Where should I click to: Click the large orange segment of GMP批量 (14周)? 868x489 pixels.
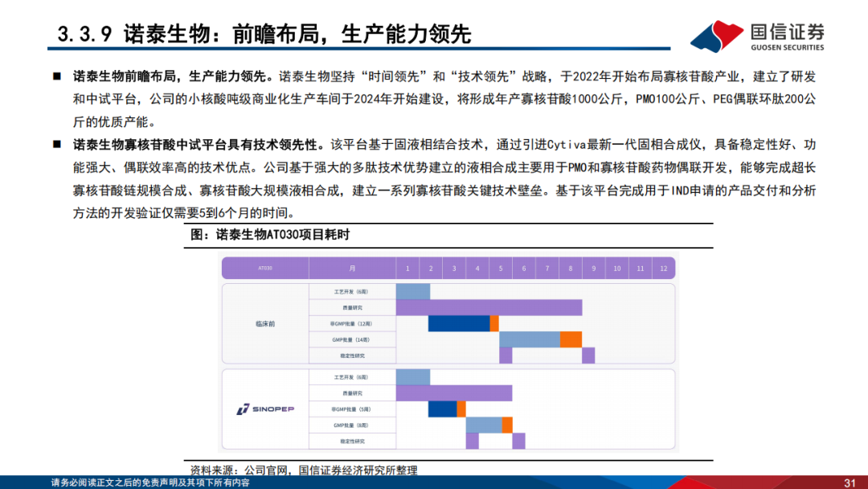(x=571, y=339)
